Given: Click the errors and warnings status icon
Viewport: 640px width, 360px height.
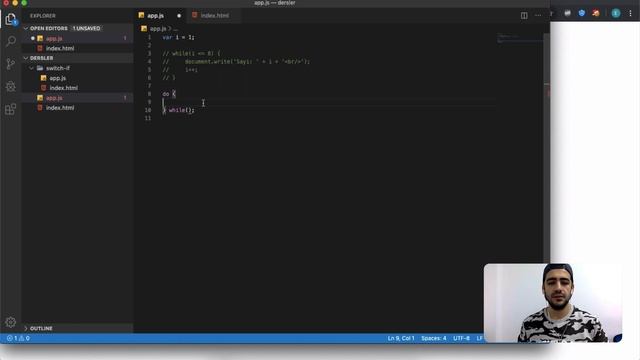Looking at the screenshot, I should [18, 338].
